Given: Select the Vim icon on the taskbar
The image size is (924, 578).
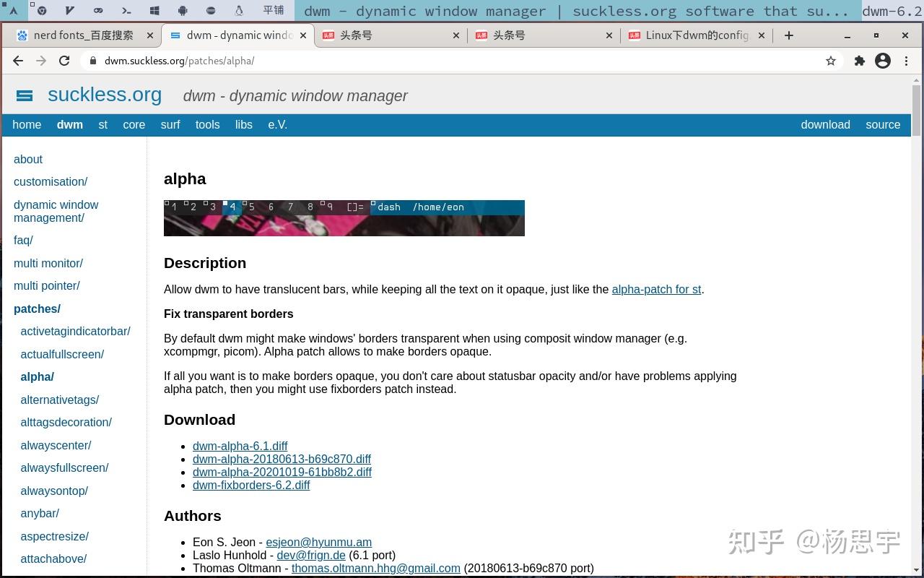Looking at the screenshot, I should click(69, 11).
